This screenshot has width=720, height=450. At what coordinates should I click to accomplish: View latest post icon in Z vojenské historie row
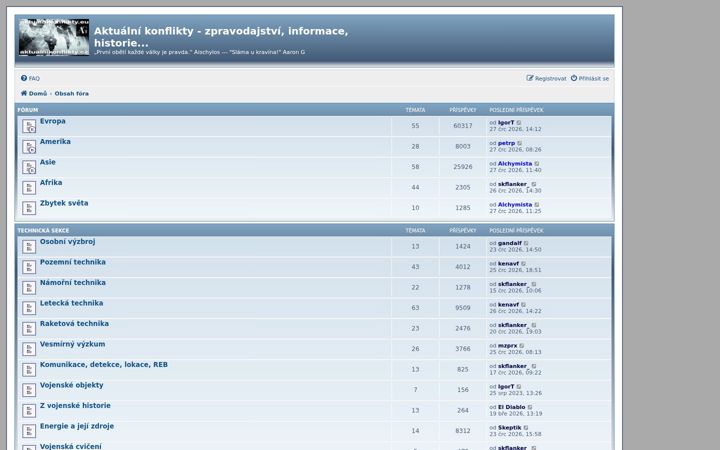pyautogui.click(x=530, y=407)
